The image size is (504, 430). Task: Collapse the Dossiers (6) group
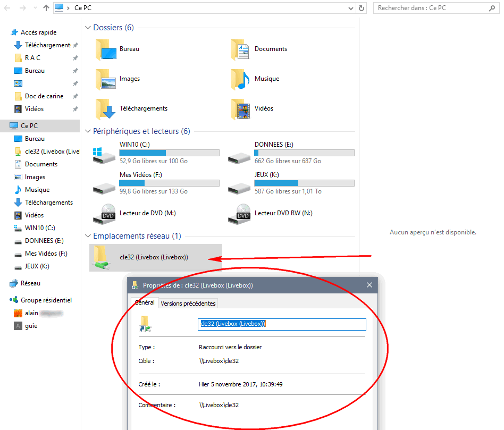click(88, 28)
